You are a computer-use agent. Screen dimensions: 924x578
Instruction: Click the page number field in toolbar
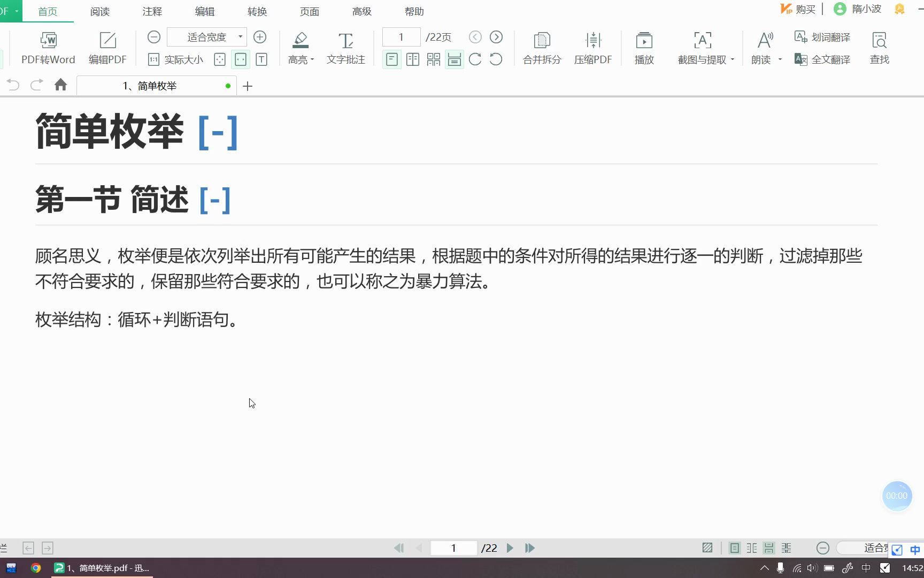click(x=401, y=37)
